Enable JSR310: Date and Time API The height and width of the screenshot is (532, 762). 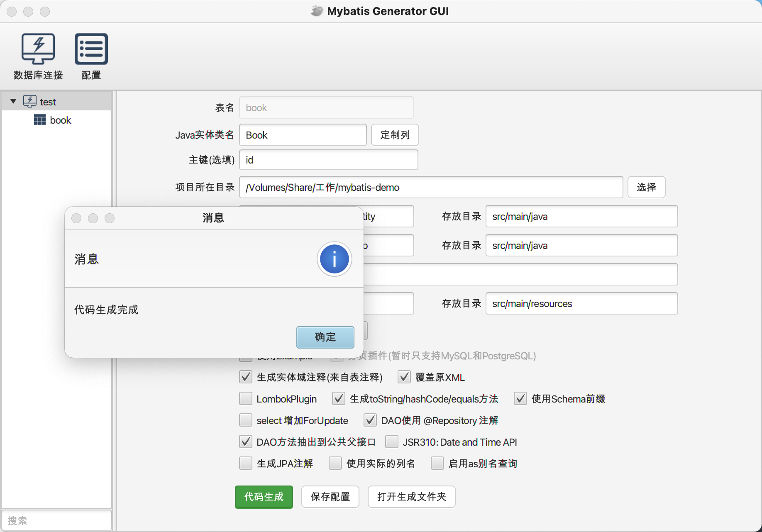(392, 442)
